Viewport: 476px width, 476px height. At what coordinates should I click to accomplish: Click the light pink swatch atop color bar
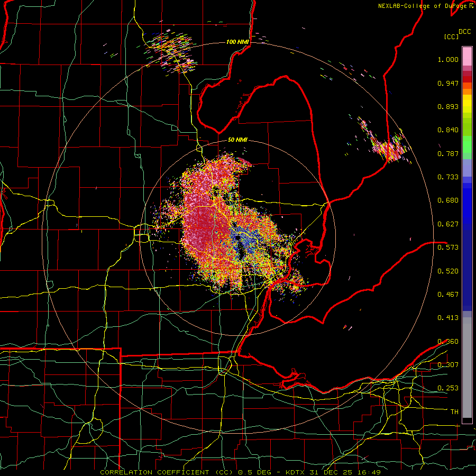point(467,56)
